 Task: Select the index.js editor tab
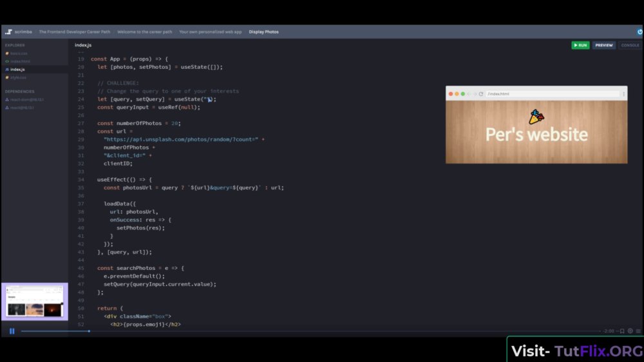click(83, 45)
